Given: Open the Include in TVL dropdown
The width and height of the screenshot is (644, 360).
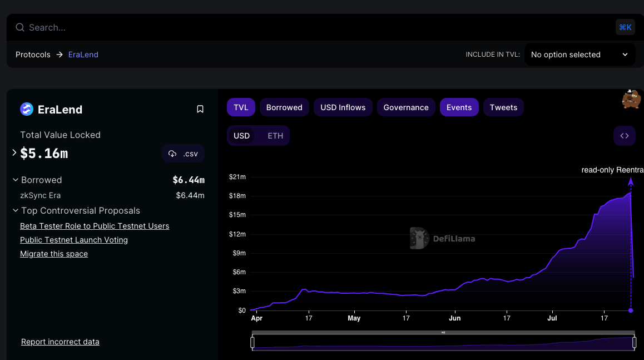Looking at the screenshot, I should (x=579, y=55).
